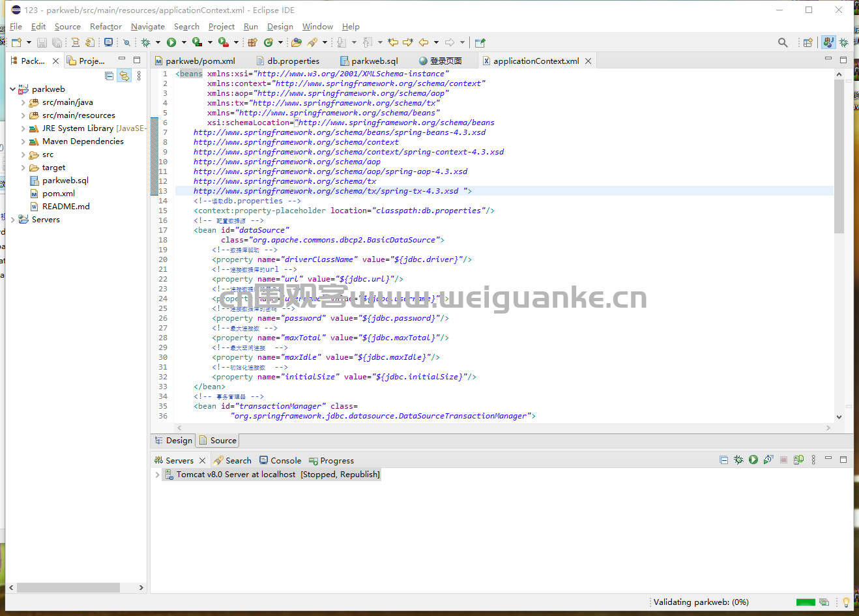
Task: Select pom.xml in the project tree
Action: pyautogui.click(x=59, y=194)
